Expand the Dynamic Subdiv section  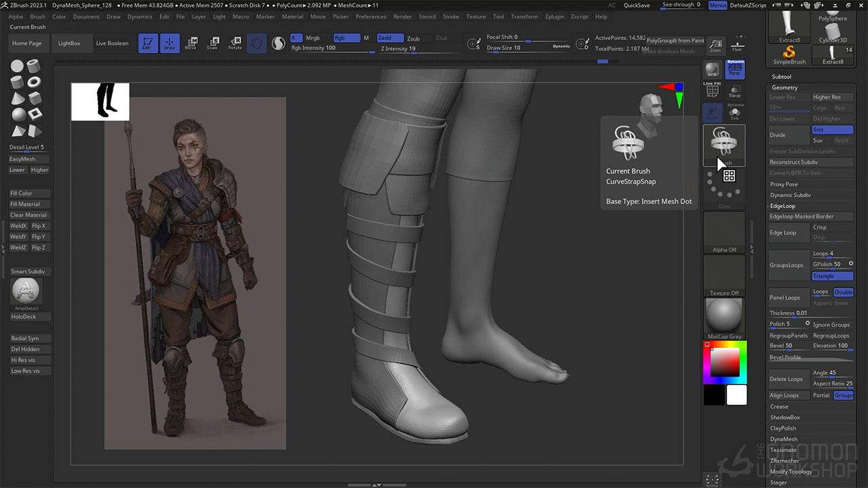790,195
